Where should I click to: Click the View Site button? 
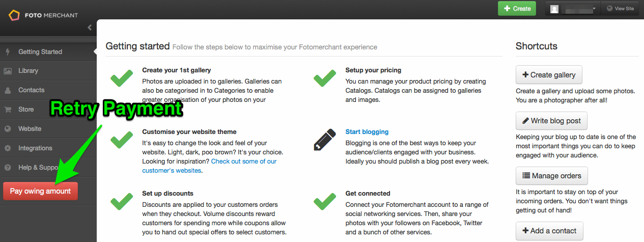tap(621, 9)
